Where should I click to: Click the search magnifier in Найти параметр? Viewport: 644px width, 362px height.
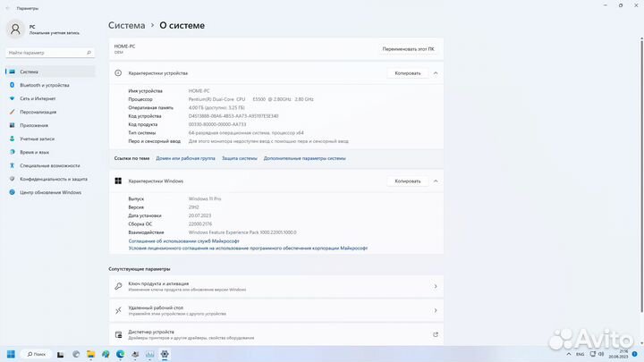pos(89,53)
